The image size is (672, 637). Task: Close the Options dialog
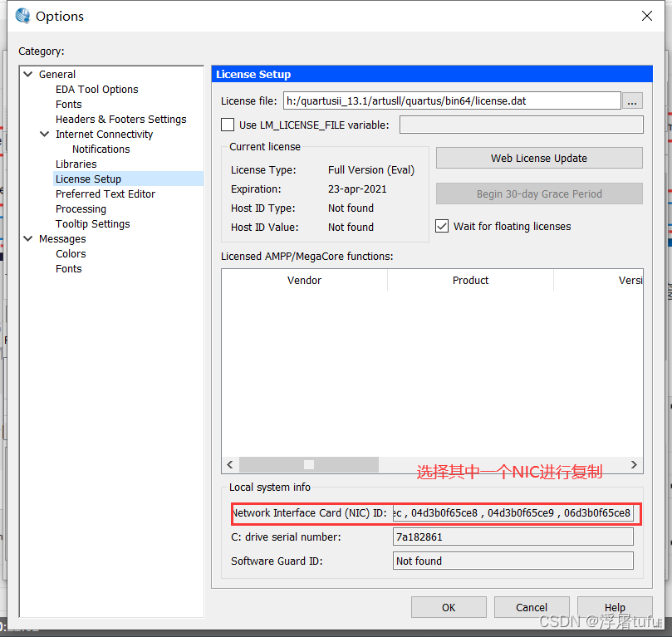tap(647, 16)
